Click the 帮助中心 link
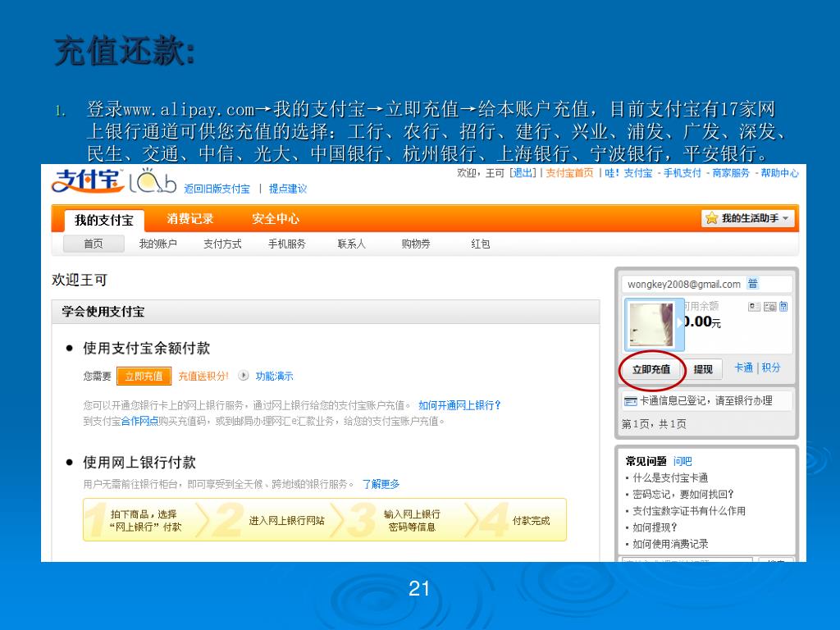840x630 pixels. [x=779, y=172]
